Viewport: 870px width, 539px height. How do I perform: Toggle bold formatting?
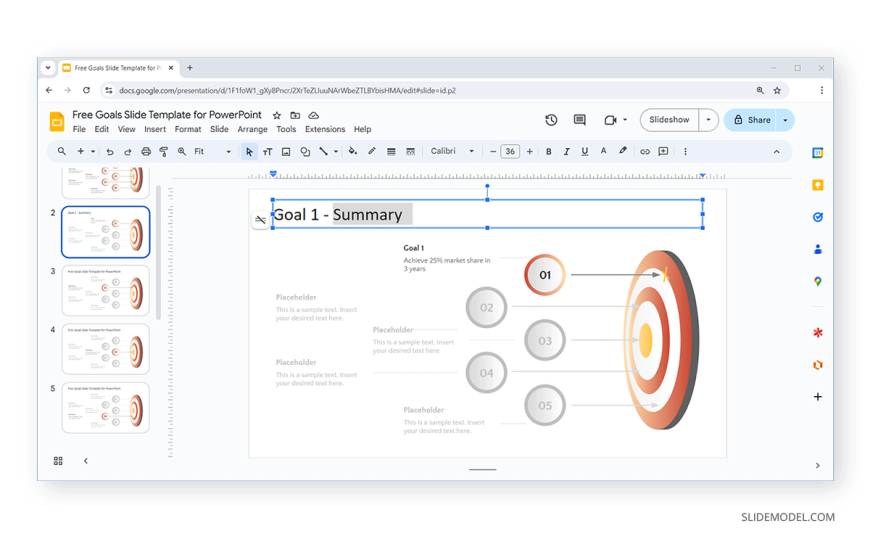(549, 152)
